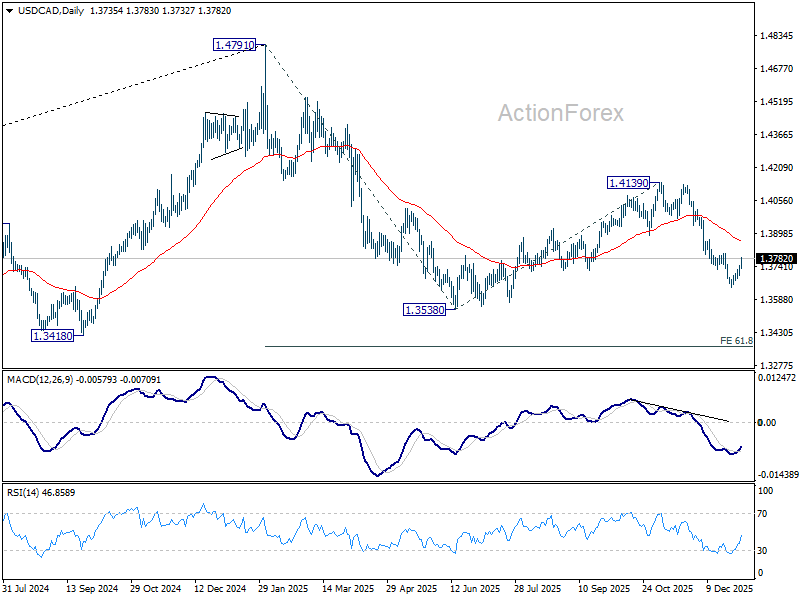Click the ActionForex watermark
Screen dimensions: 800x600
coord(561,113)
